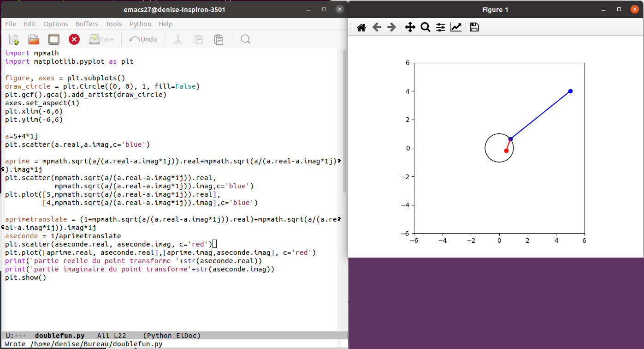Select the Pan axes cross-arrows tool
Viewport: 644px width, 349px height.
click(x=410, y=28)
